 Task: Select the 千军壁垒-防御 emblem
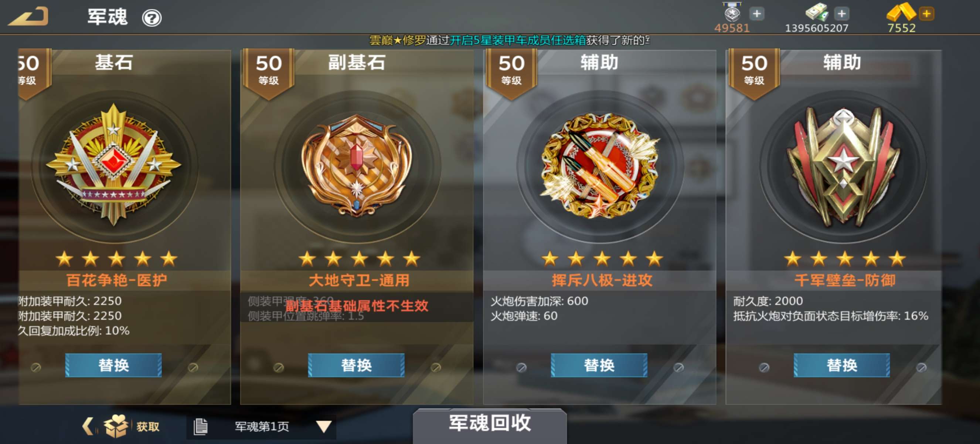pos(843,166)
